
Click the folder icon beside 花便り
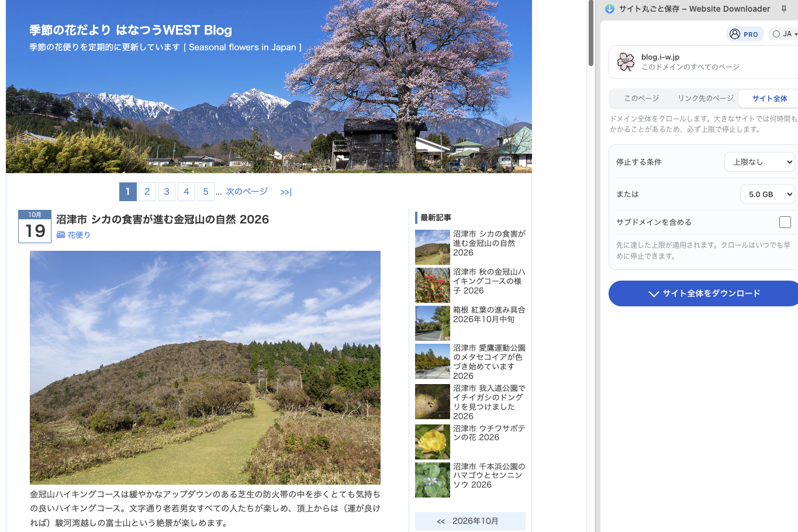pyautogui.click(x=61, y=234)
